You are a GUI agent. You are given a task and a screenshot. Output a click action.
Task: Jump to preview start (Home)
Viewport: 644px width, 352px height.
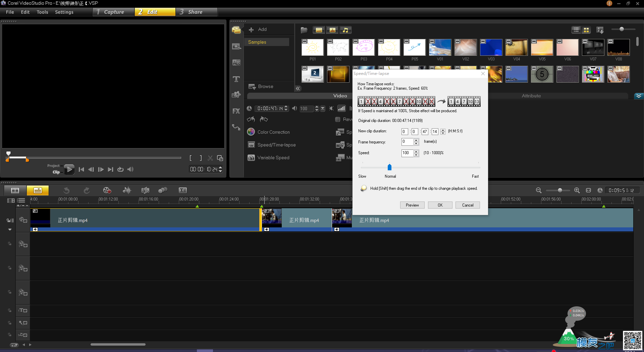(81, 169)
